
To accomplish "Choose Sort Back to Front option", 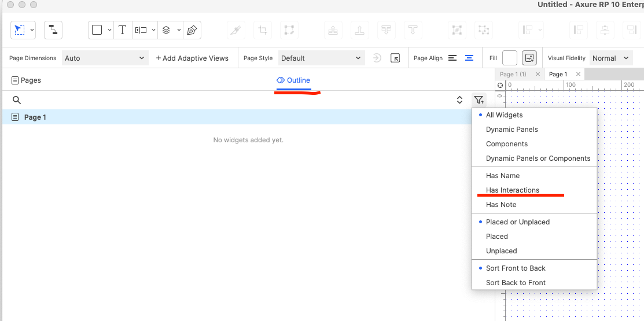I will click(516, 283).
